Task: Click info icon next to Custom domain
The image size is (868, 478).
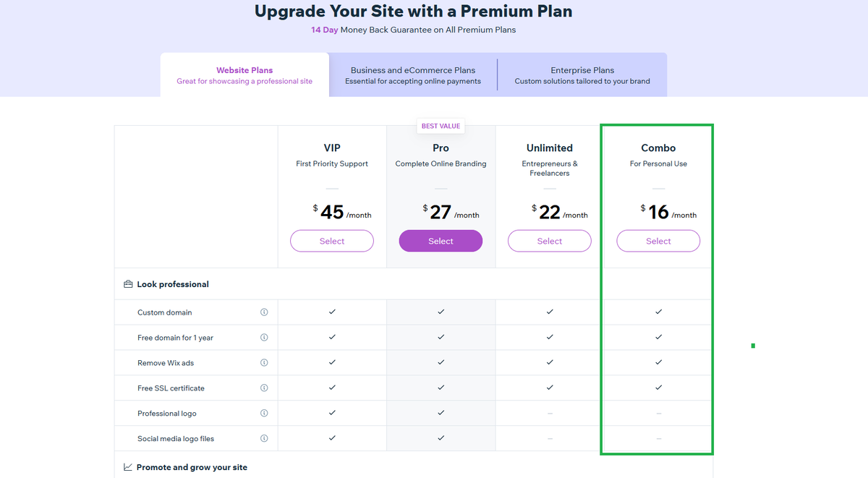Action: pyautogui.click(x=264, y=312)
